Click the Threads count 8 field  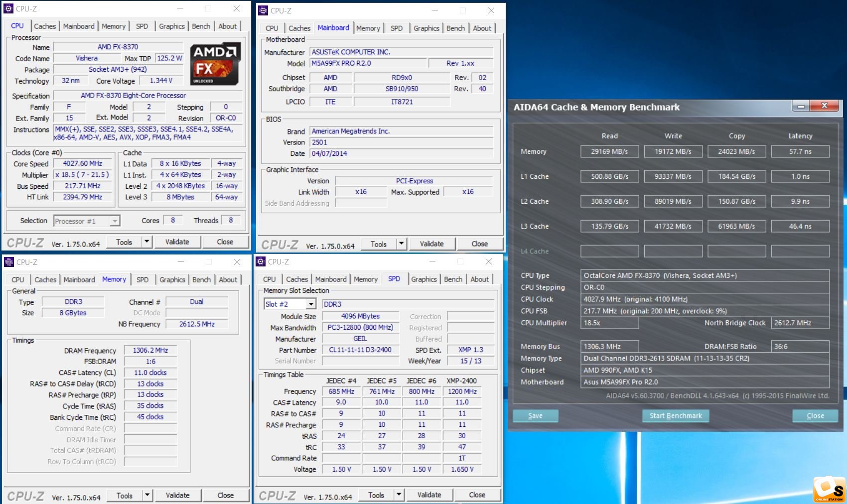point(231,220)
